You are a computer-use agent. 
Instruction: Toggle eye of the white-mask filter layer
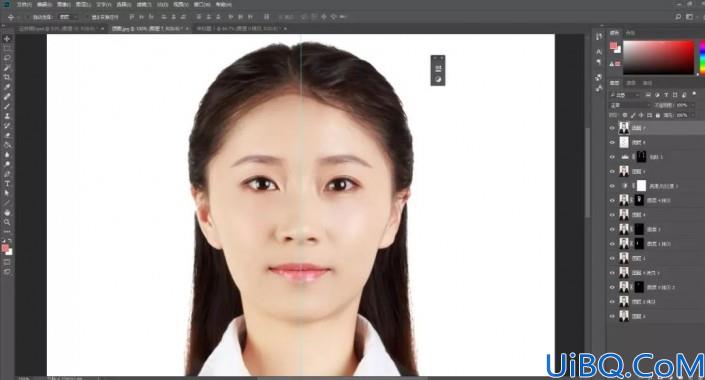click(x=612, y=186)
